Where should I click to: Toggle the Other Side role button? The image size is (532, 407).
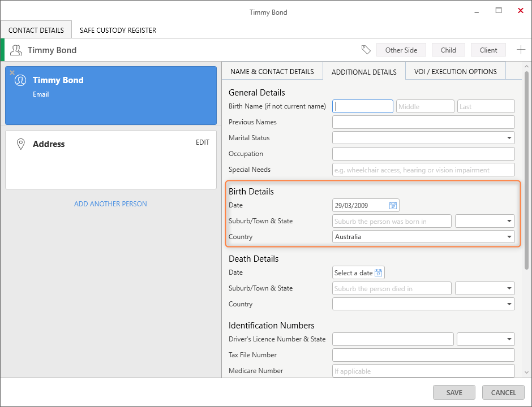point(401,50)
